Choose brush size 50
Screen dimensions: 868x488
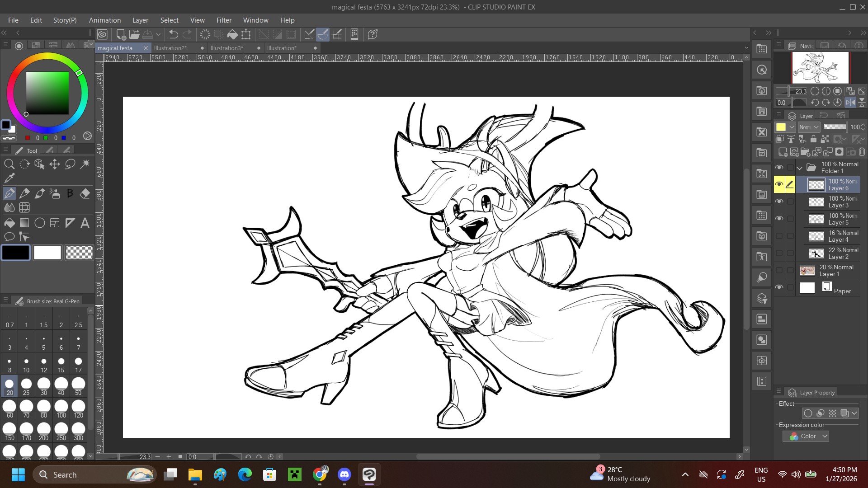pyautogui.click(x=78, y=387)
